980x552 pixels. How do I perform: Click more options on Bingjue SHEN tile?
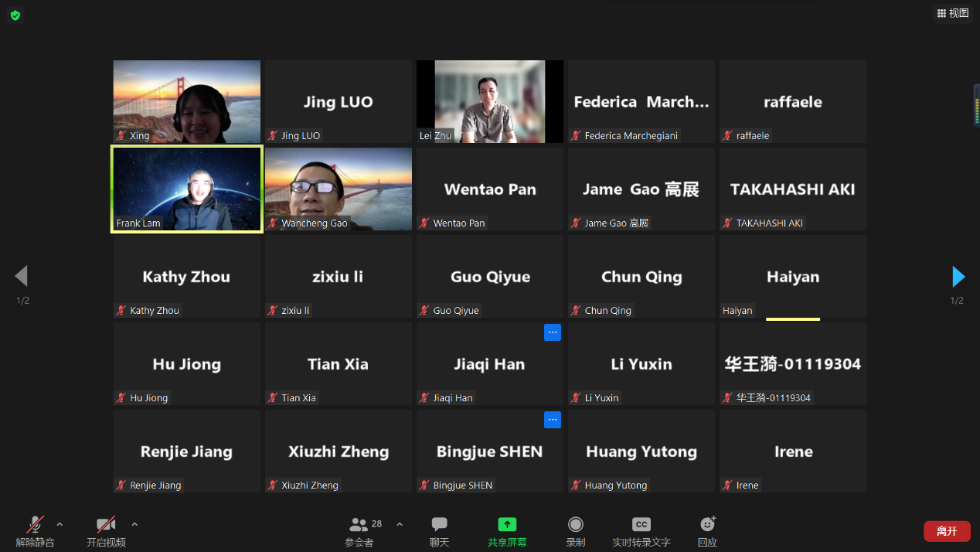click(552, 420)
